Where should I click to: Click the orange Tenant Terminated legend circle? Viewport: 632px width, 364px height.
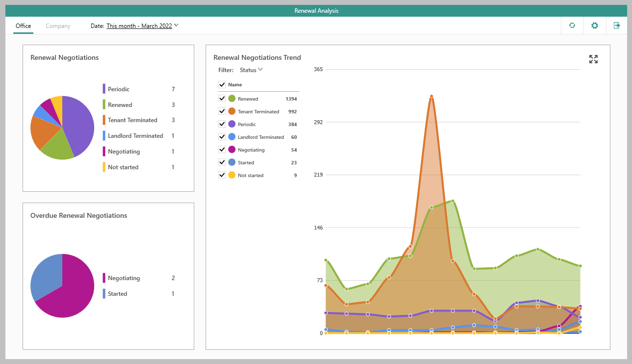(232, 111)
